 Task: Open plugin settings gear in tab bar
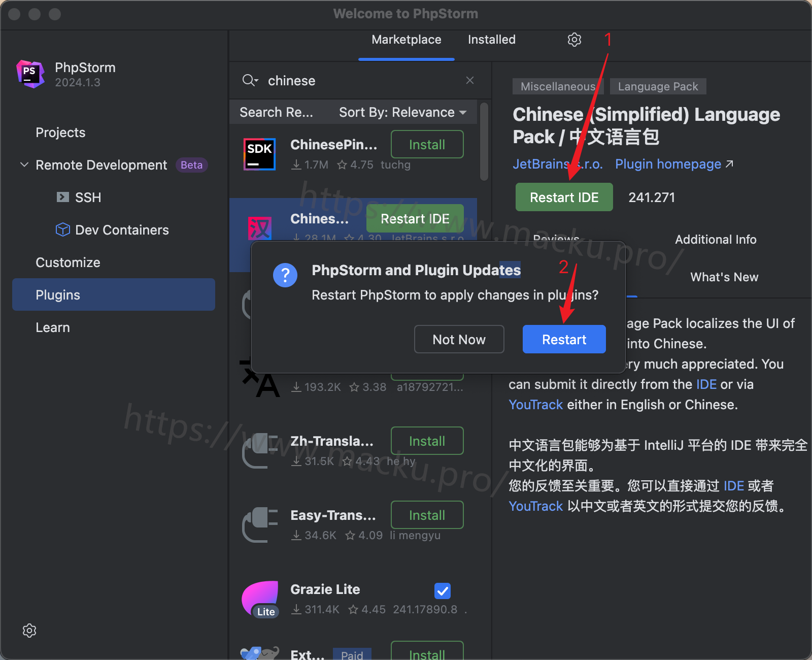(x=574, y=40)
